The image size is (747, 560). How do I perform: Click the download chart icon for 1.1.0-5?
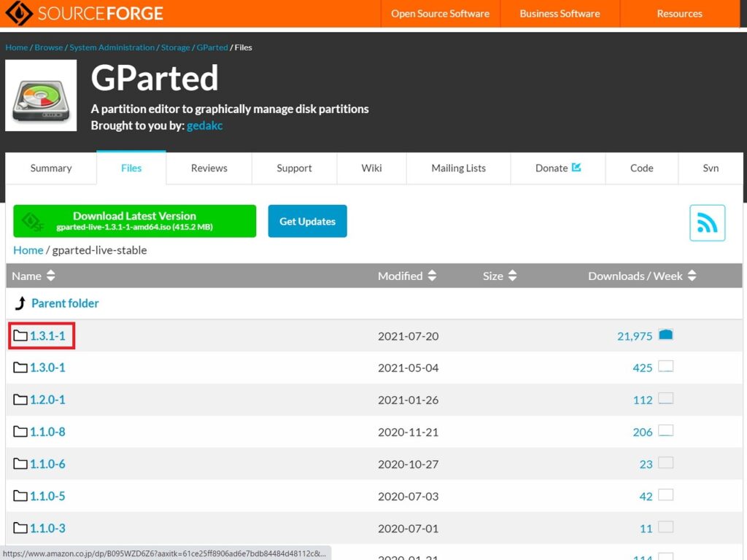point(665,495)
